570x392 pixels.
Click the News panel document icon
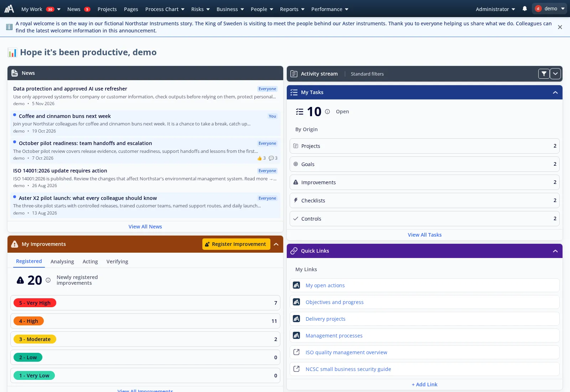point(15,73)
